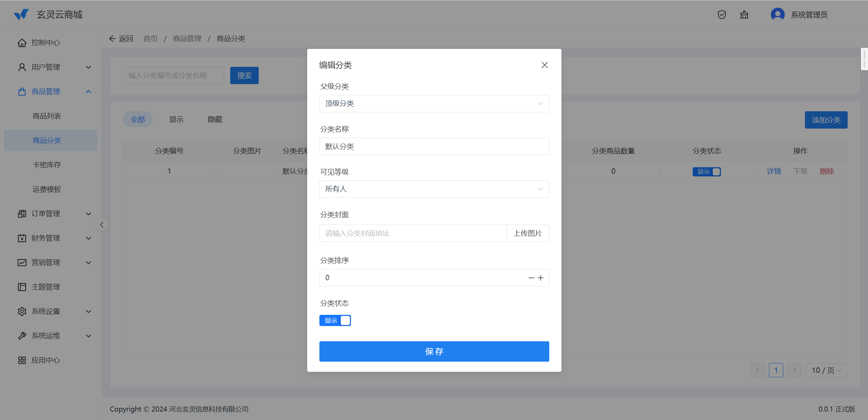
Task: Increase the 分类排序 value with the plus button
Action: 541,278
